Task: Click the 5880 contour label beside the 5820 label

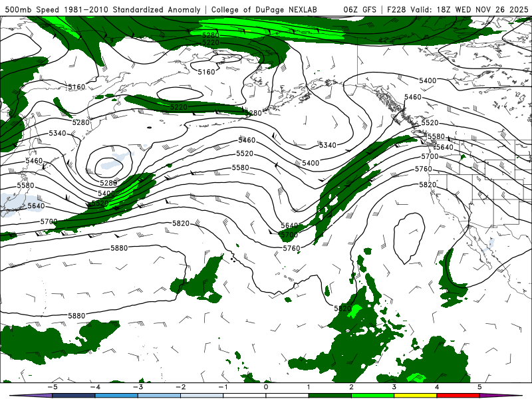Action: (119, 248)
